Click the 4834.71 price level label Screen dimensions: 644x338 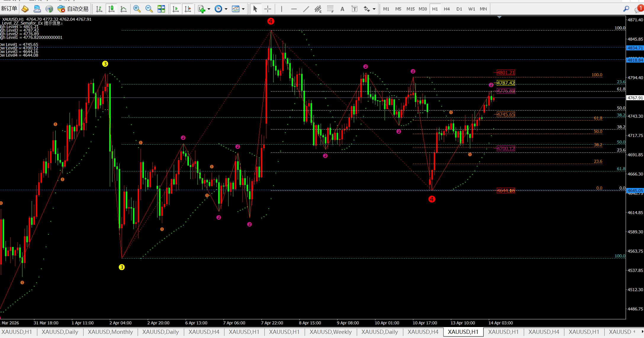tap(635, 48)
